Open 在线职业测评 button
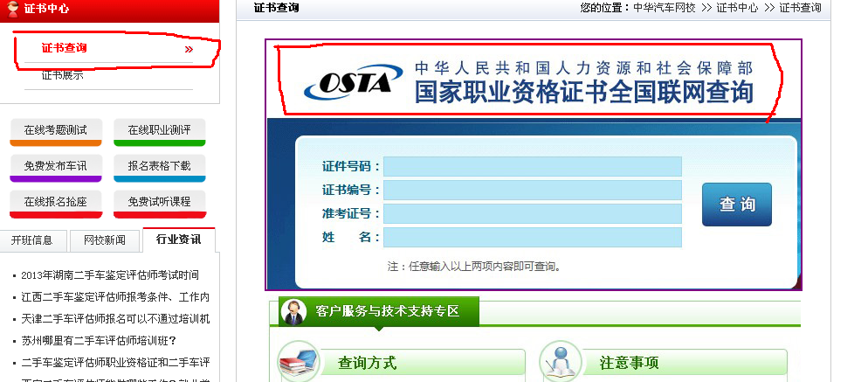The height and width of the screenshot is (382, 868). click(x=159, y=130)
